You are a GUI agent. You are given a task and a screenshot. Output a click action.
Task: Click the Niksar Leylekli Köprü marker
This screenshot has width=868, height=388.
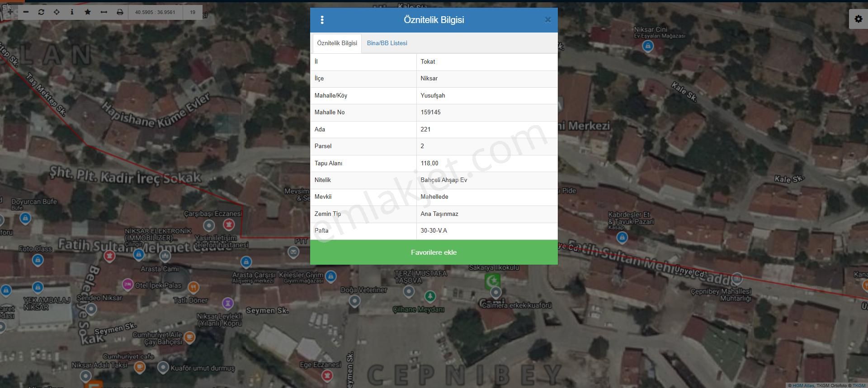click(228, 302)
